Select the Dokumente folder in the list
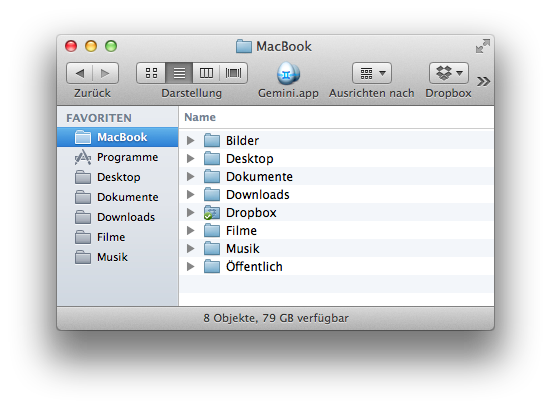 tap(336, 176)
